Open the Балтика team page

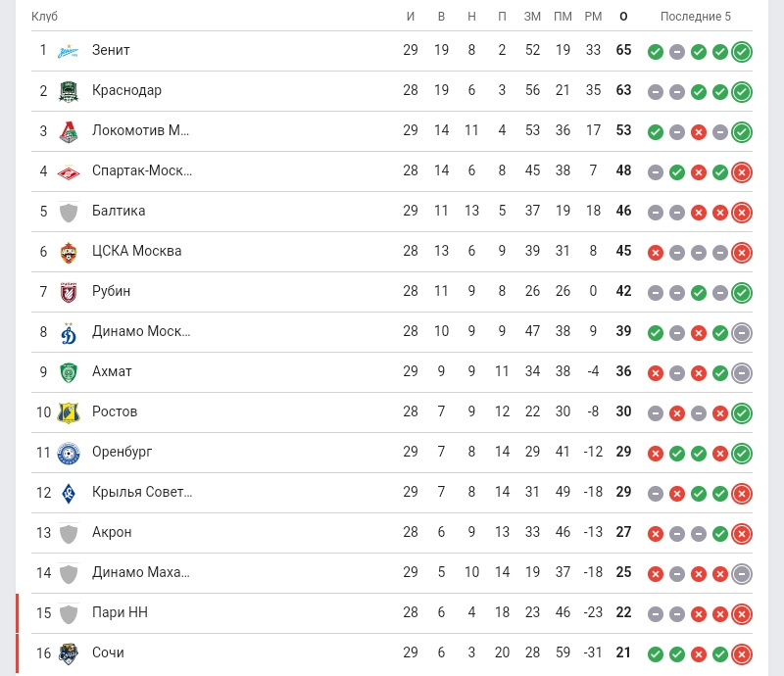tap(119, 211)
